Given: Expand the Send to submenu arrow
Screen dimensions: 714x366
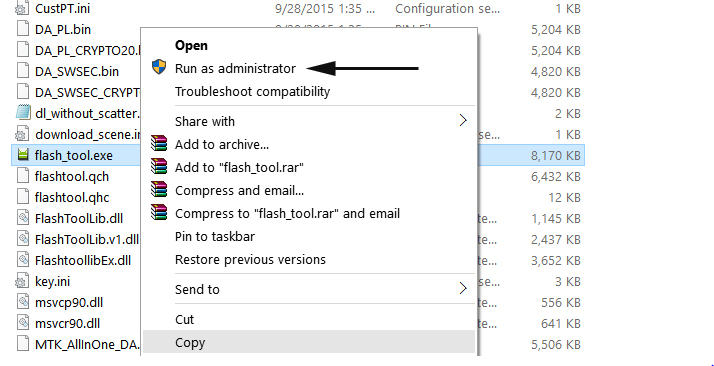Looking at the screenshot, I should click(463, 289).
